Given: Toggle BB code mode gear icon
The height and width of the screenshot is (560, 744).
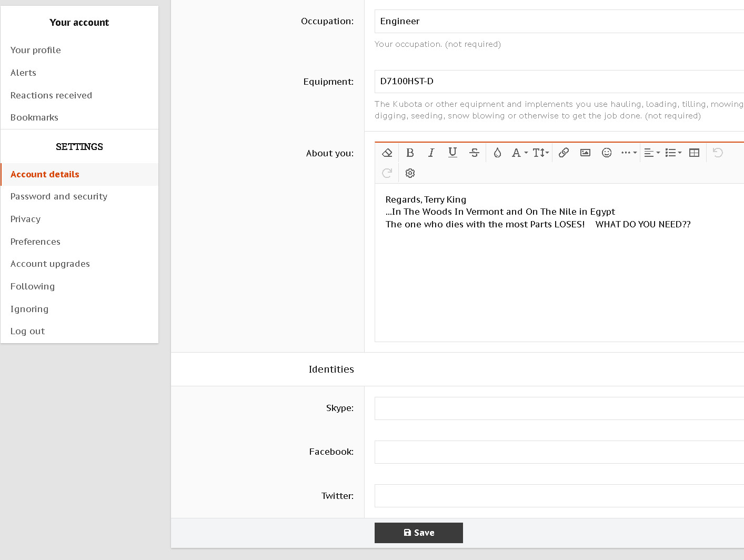Looking at the screenshot, I should click(x=410, y=173).
